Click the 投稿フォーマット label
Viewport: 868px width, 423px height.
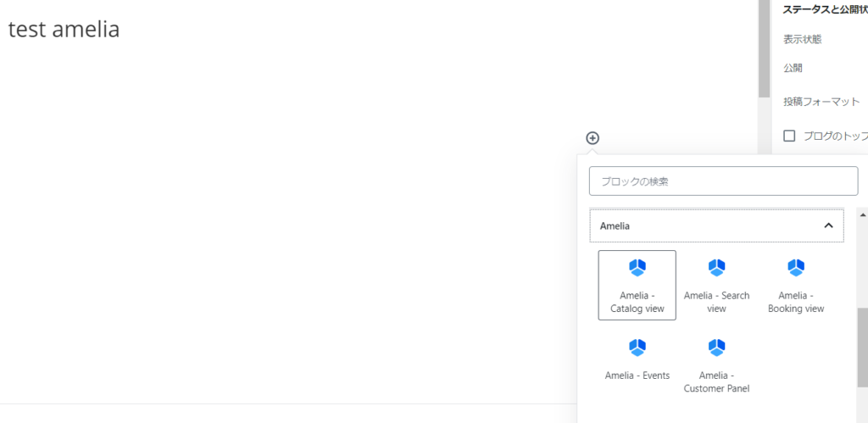pyautogui.click(x=821, y=102)
